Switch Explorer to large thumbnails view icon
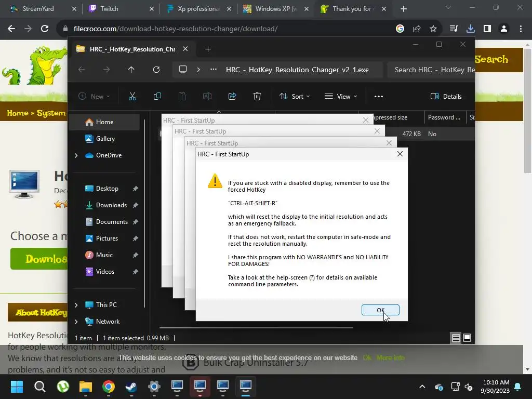Image resolution: width=532 pixels, height=399 pixels. pos(467,338)
